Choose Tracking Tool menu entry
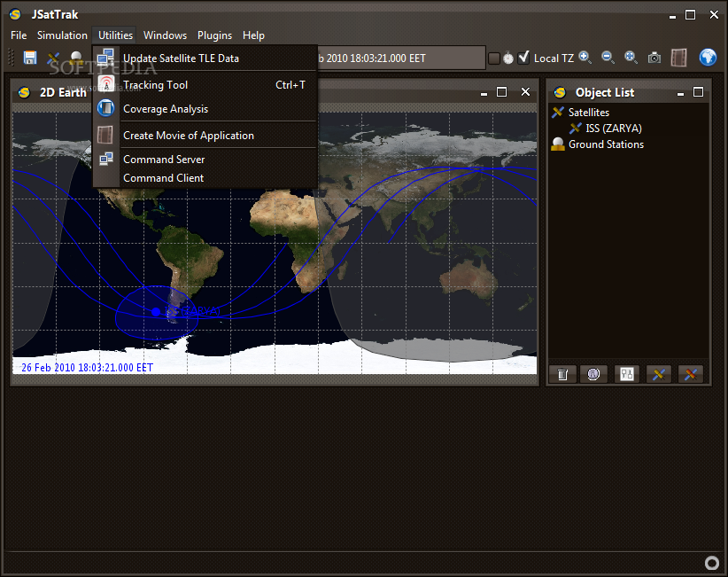 tap(205, 85)
